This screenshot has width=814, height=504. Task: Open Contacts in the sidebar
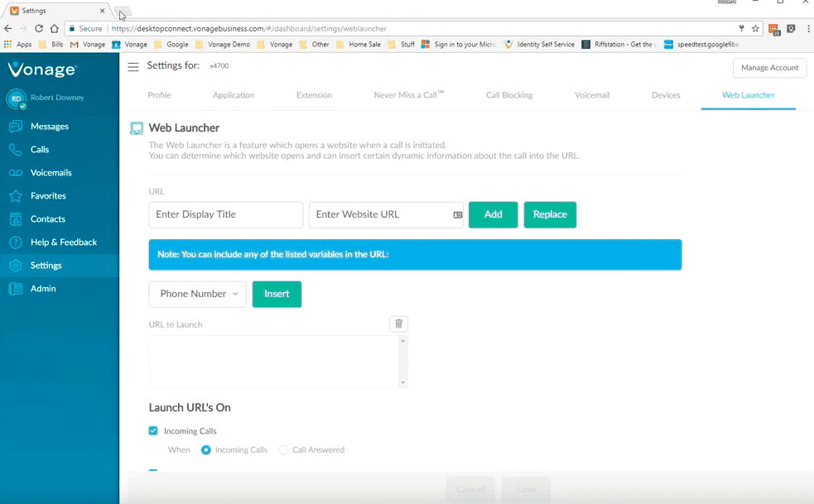pyautogui.click(x=15, y=219)
